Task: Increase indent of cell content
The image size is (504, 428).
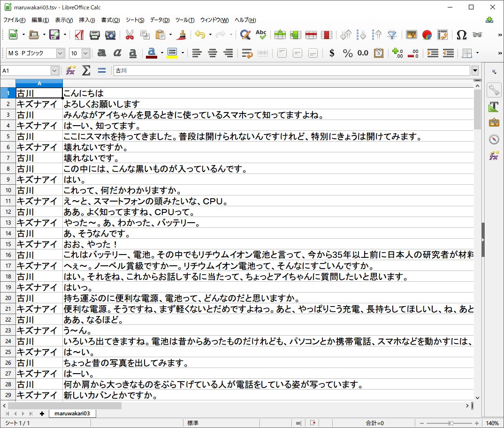Action: (x=433, y=53)
